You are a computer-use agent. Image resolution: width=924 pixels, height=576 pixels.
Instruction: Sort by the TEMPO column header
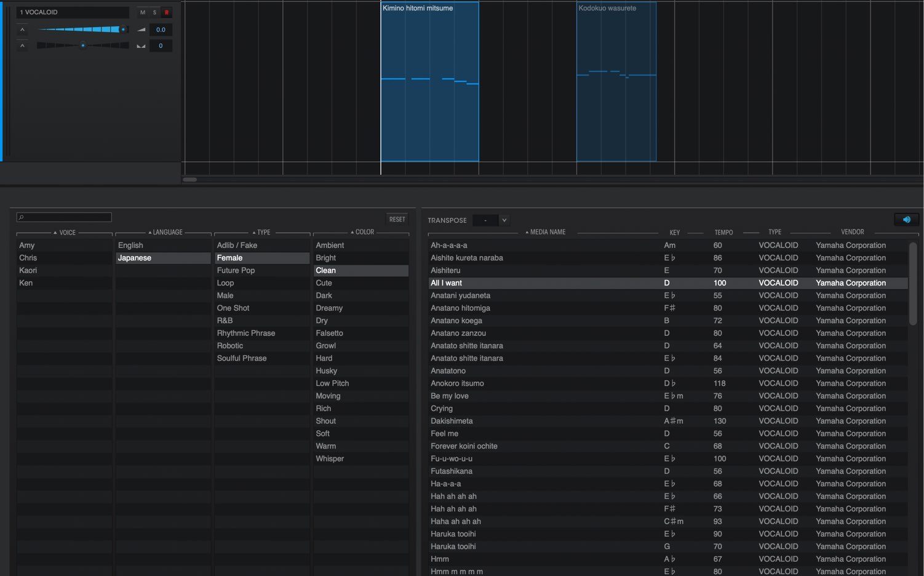[x=723, y=233]
